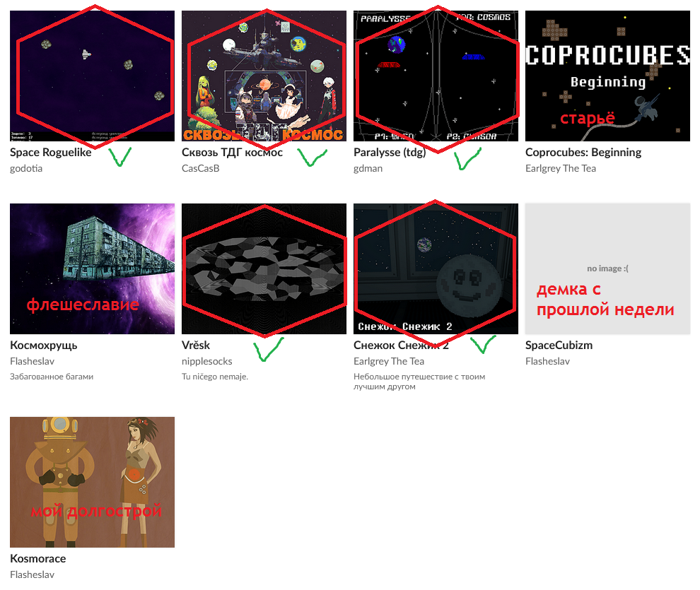
Task: Click the Kosmorace title link
Action: 38,559
